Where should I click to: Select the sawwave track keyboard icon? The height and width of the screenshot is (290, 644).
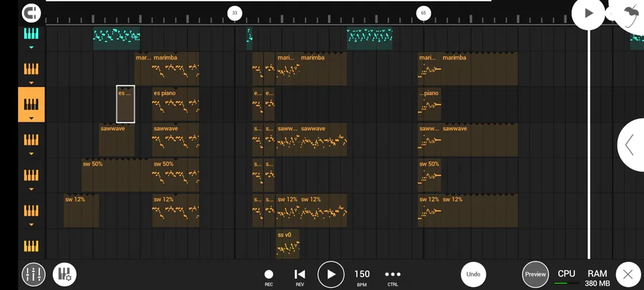point(31,140)
